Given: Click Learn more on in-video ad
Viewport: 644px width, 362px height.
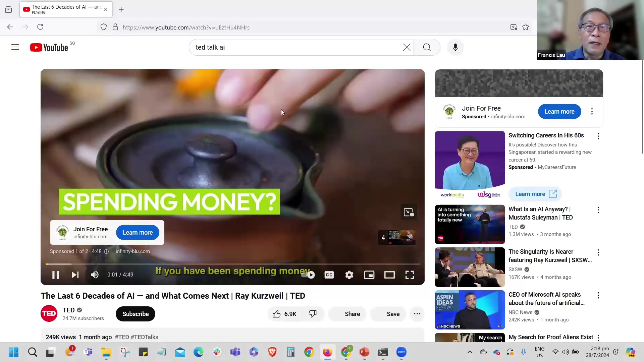Looking at the screenshot, I should click(138, 233).
